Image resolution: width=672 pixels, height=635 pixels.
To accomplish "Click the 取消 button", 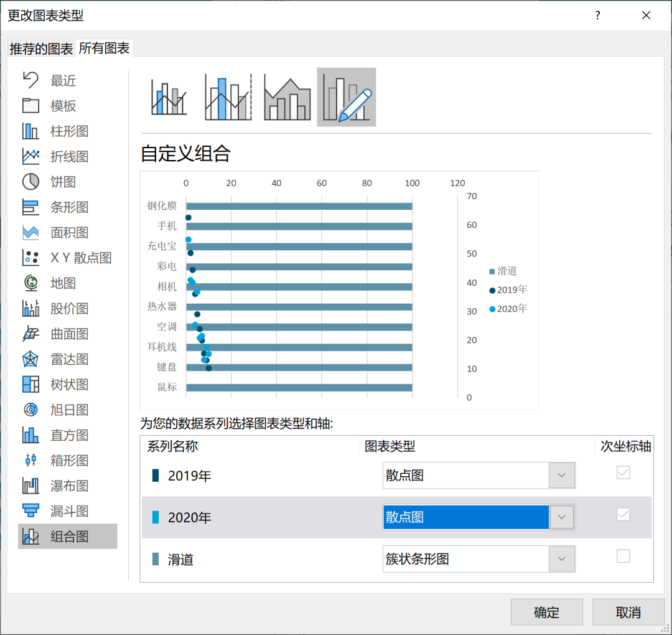I will pos(628,612).
